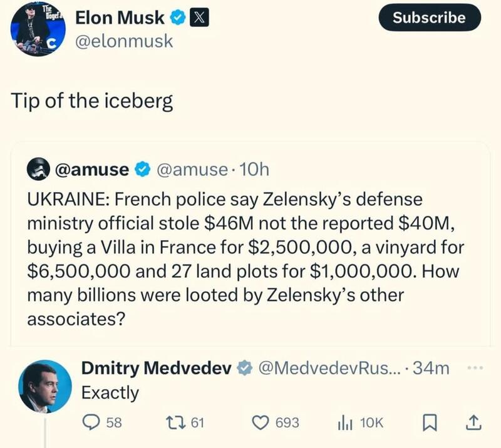Open the quoted @amuse Ukraine post
The height and width of the screenshot is (448, 501).
pos(244,257)
